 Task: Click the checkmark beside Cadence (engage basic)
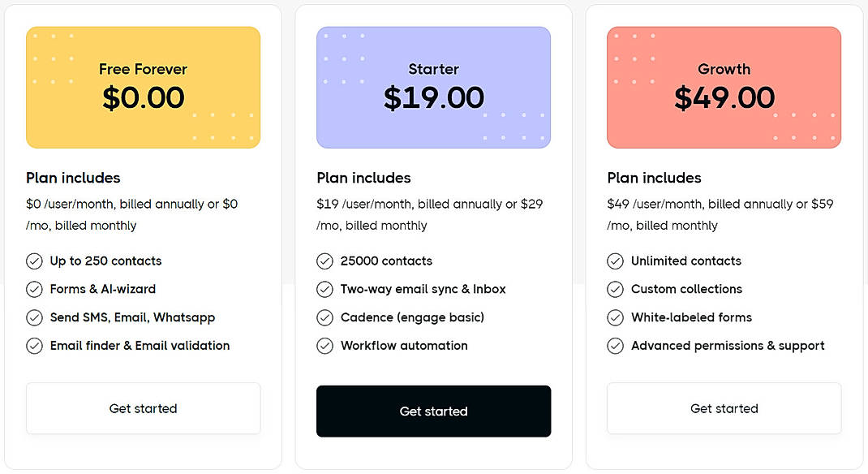tap(324, 317)
